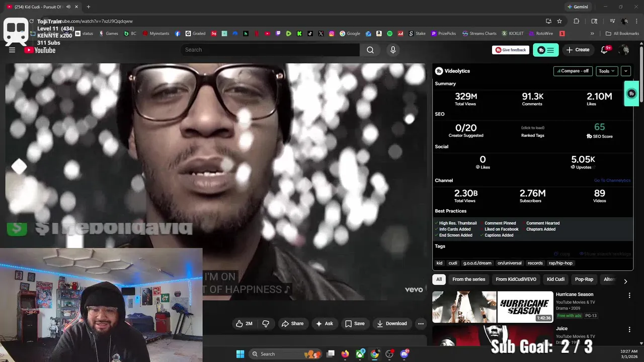Show more filter chips with the arrow
644x362 pixels.
625,282
